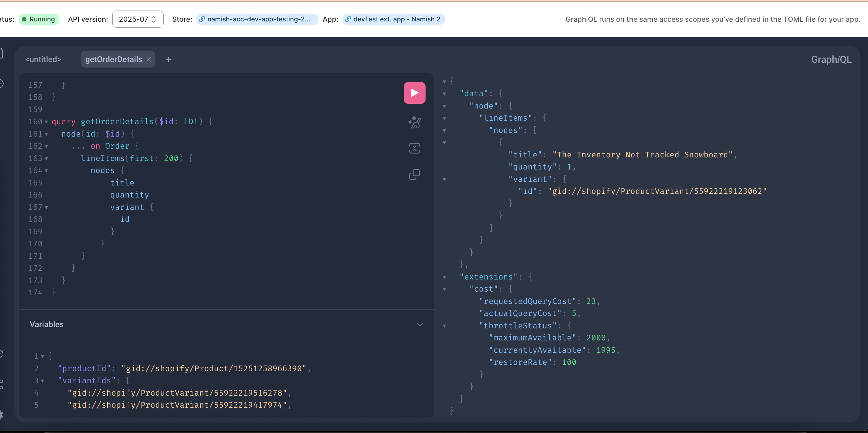Run the query with the pink play button
Screen dimensions: 868x433
pyautogui.click(x=414, y=93)
